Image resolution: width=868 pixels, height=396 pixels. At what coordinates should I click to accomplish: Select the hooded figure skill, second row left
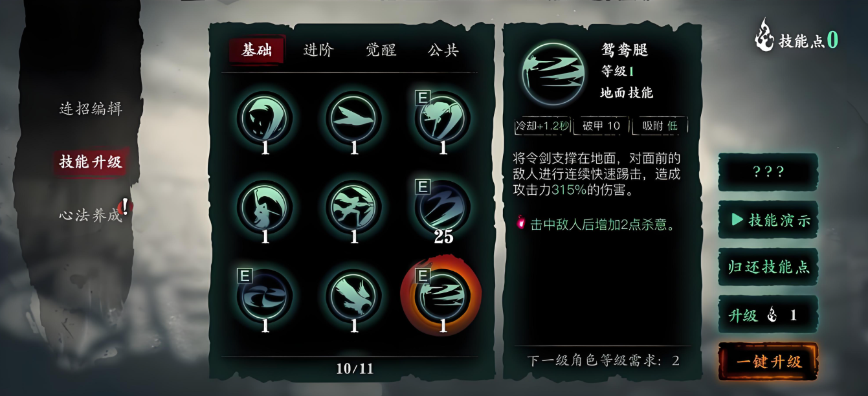tap(265, 207)
